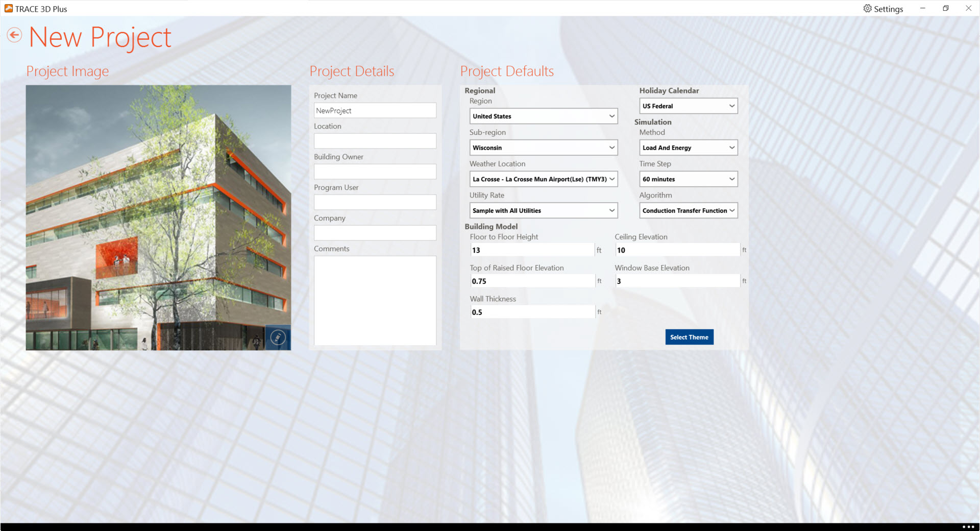
Task: Click the Floor to Floor Height field
Action: (x=532, y=250)
